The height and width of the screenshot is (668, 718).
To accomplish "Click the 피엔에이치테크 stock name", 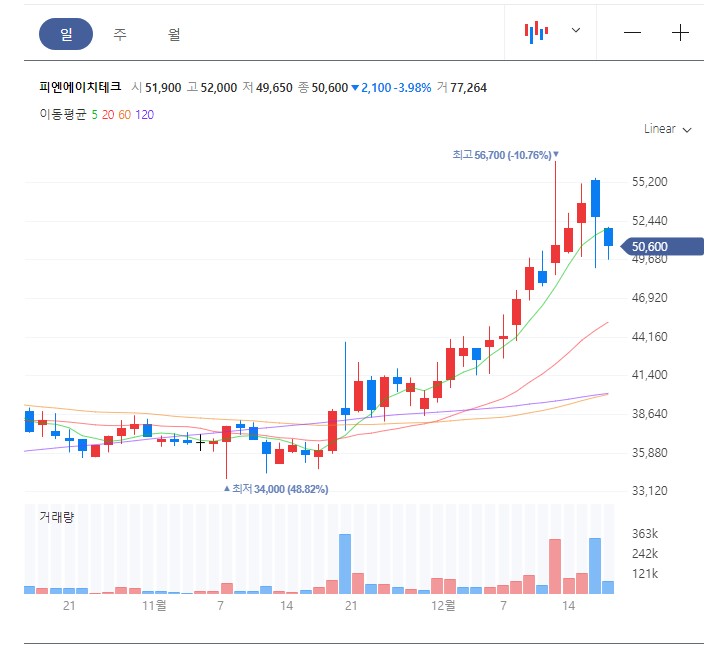I will pos(80,87).
